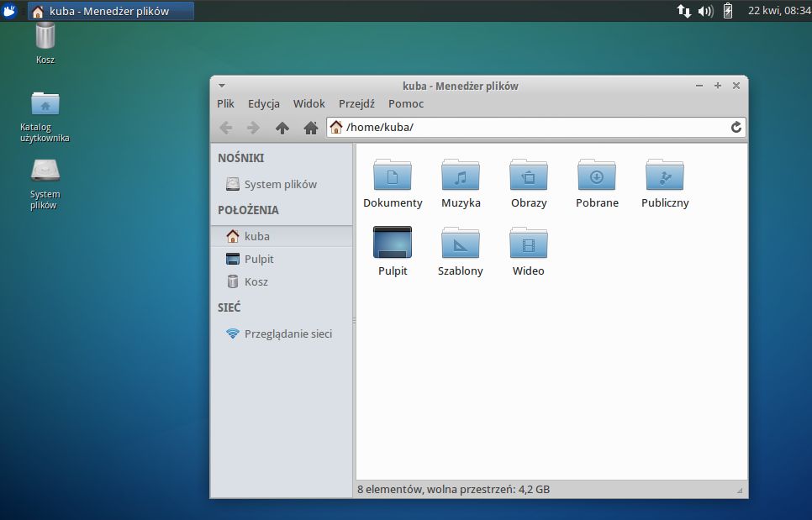Open the window menu triangle in the titlebar

click(x=221, y=86)
